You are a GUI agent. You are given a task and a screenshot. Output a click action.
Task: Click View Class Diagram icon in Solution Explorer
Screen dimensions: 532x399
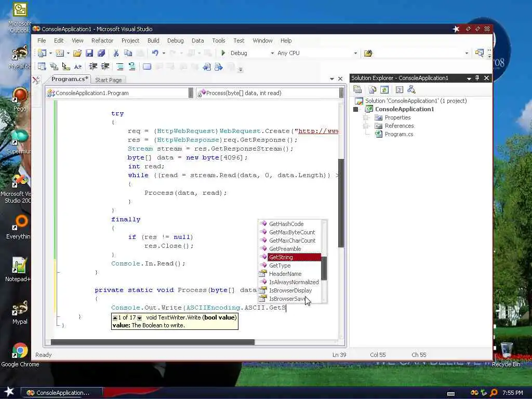click(x=411, y=89)
